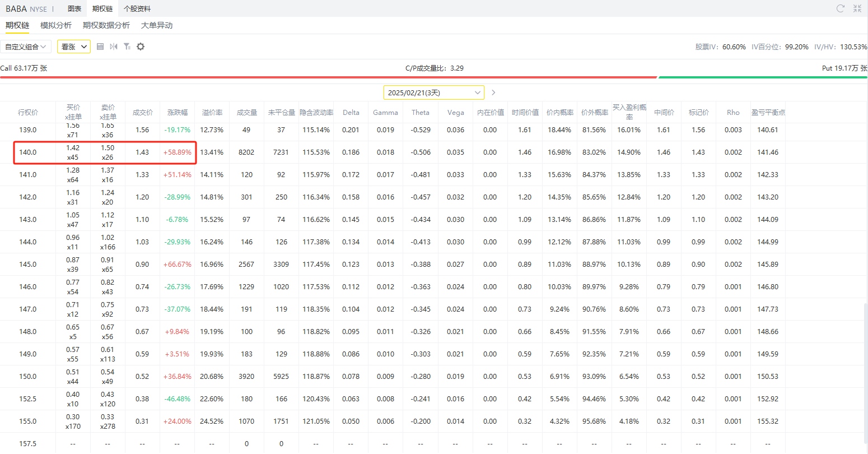The width and height of the screenshot is (868, 454).
Task: Open the 期权数据分析 sub-tab
Action: pyautogui.click(x=106, y=25)
